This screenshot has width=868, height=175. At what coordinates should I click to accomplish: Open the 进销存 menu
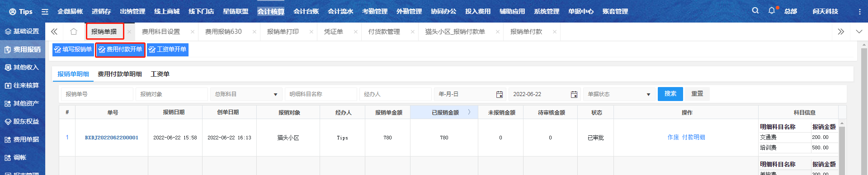point(101,11)
